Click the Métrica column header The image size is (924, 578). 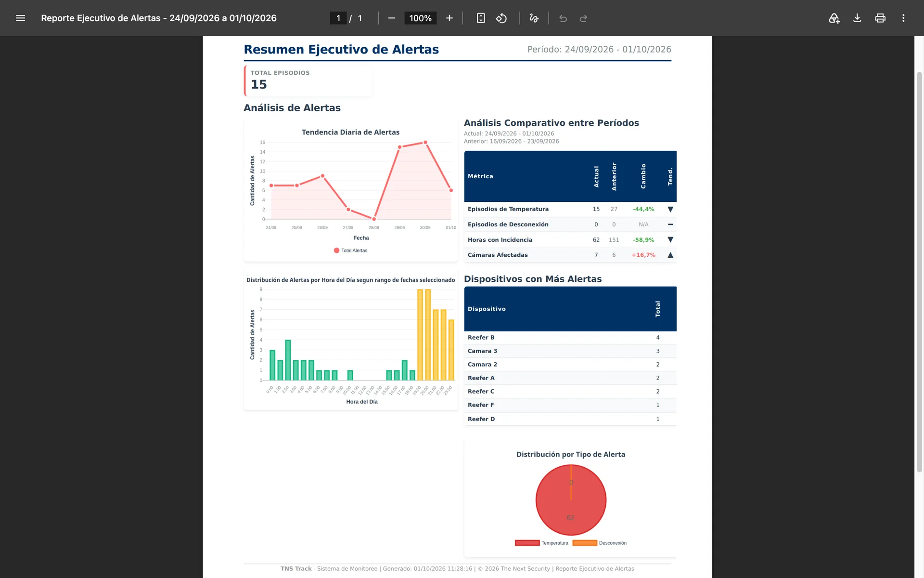480,176
